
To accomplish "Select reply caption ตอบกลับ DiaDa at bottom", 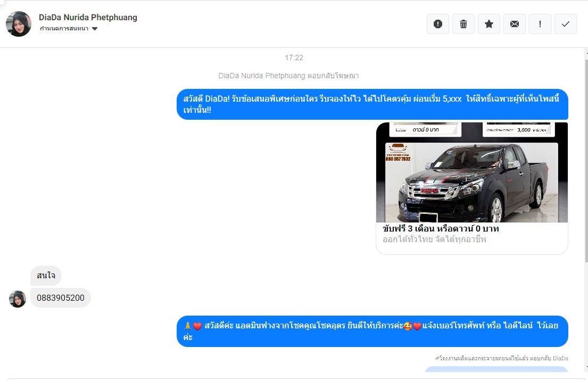I will 502,358.
